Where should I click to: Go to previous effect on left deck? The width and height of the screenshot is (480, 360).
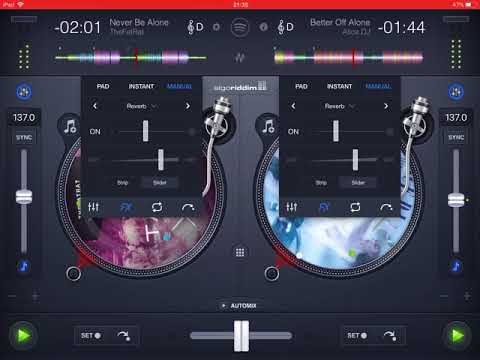pos(95,106)
